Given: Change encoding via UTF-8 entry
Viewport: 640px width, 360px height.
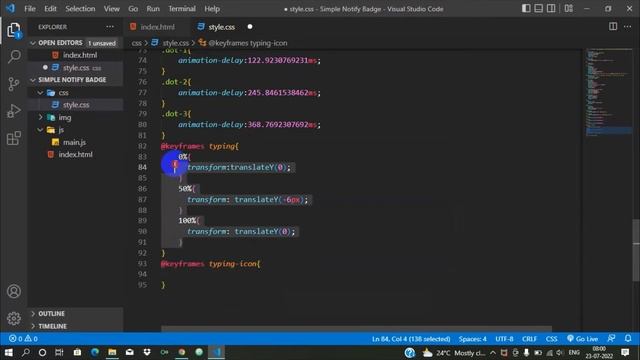Looking at the screenshot, I should [x=504, y=339].
